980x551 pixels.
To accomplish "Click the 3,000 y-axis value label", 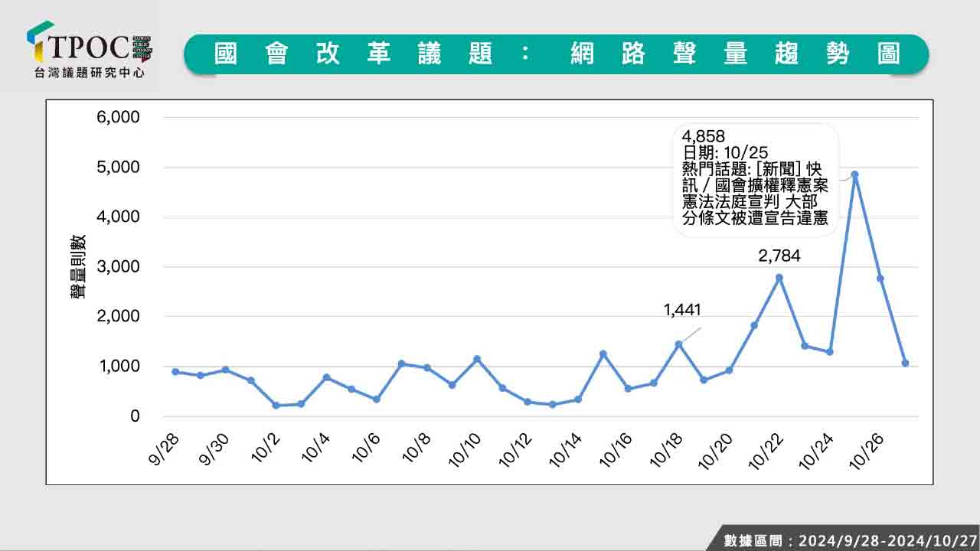I will (117, 267).
